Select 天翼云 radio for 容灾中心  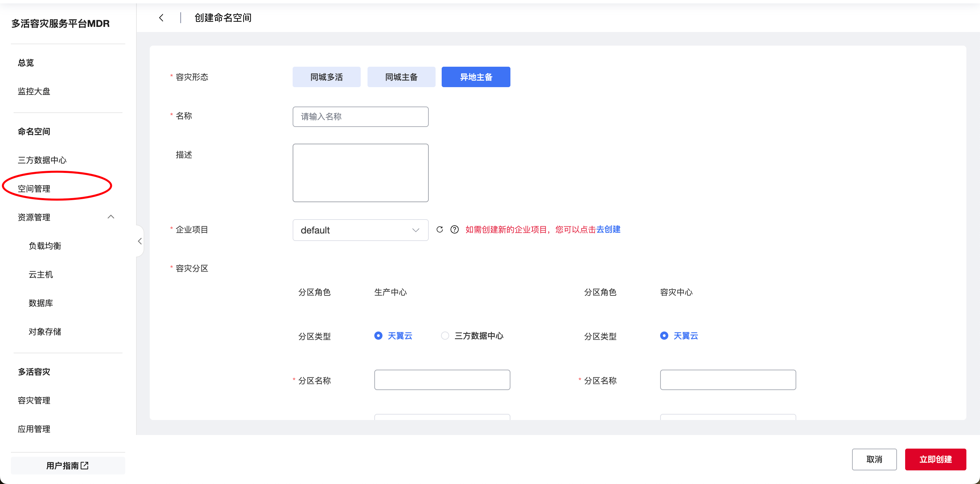(x=664, y=336)
